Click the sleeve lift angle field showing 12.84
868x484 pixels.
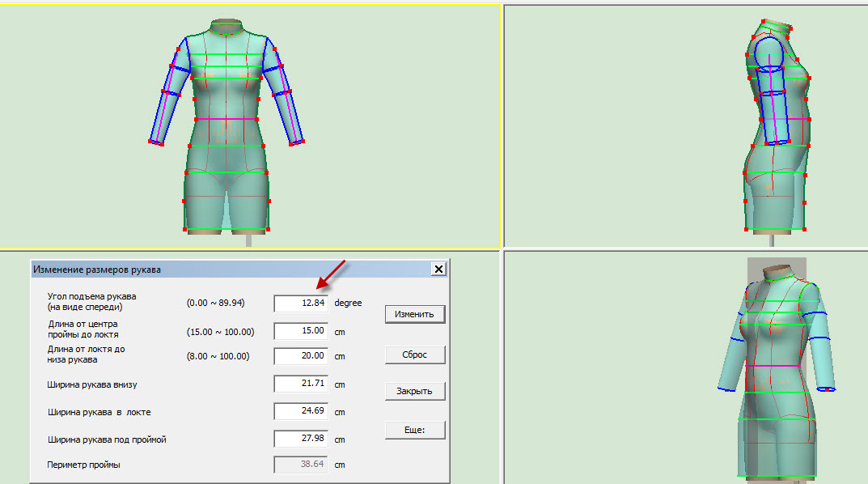300,303
